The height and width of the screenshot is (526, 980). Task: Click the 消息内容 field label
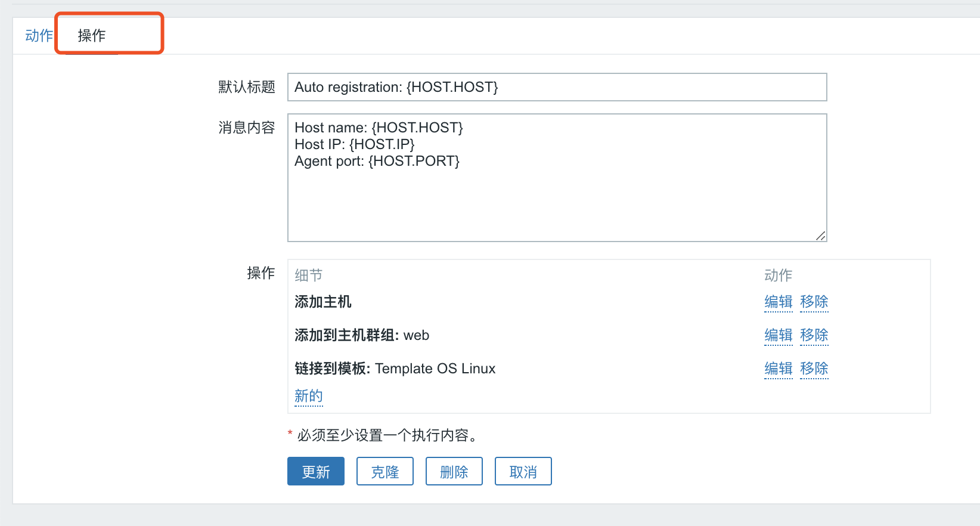point(247,128)
